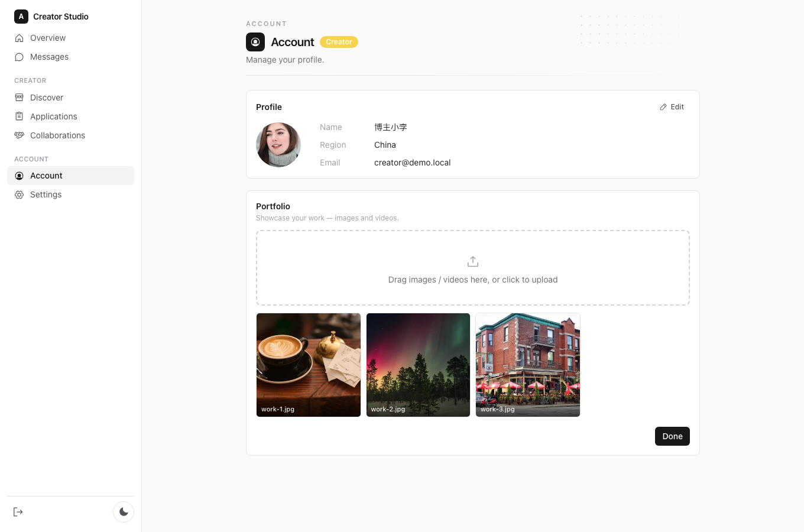Open the work-3.jpg building thumbnail
The image size is (804, 532).
(x=528, y=365)
